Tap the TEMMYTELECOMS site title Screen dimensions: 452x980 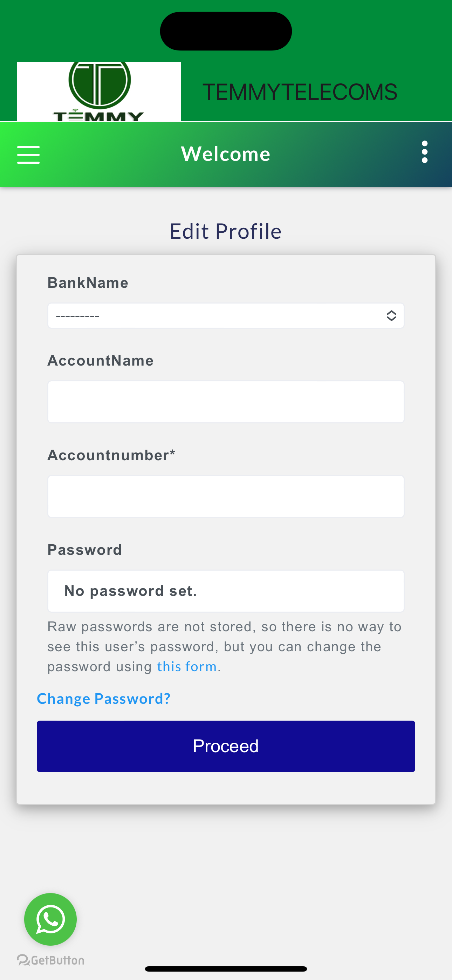[x=300, y=92]
